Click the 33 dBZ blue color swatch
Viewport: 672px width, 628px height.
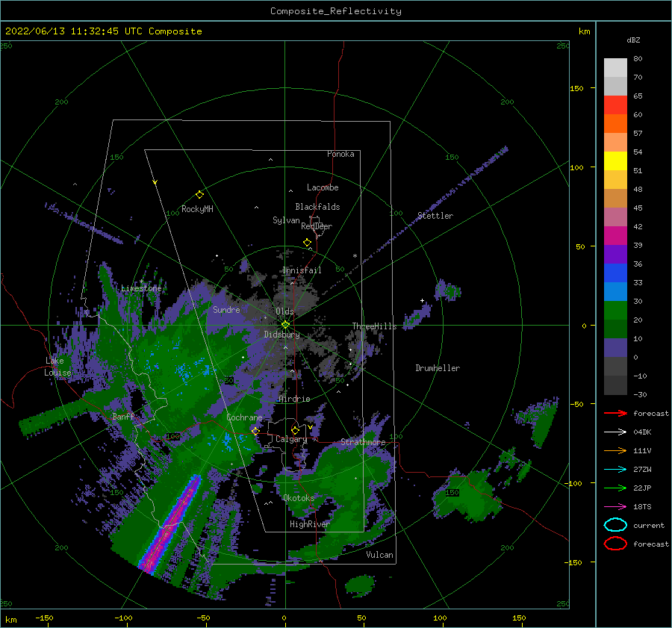tap(615, 291)
